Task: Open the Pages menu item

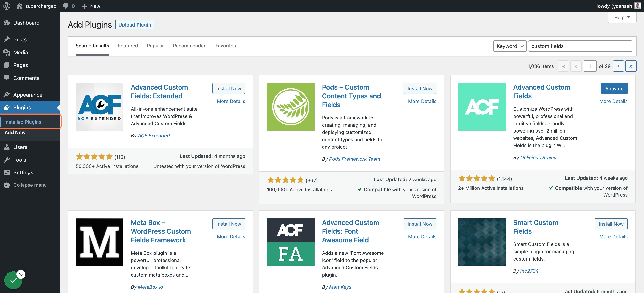Action: 30,65
